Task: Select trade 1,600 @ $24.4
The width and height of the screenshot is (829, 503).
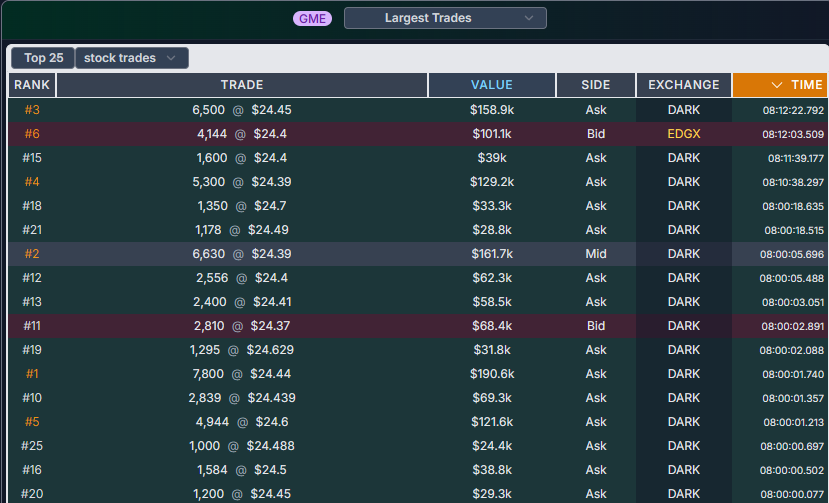Action: (242, 158)
